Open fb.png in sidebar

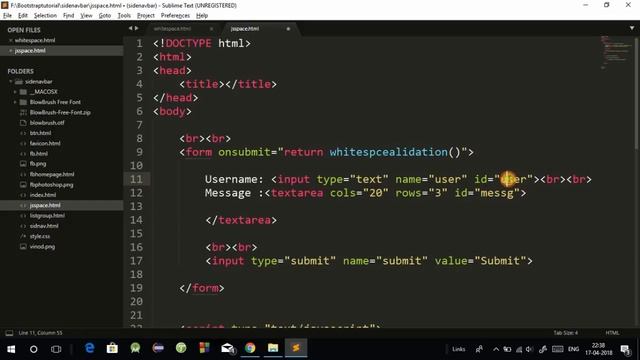[x=38, y=164]
